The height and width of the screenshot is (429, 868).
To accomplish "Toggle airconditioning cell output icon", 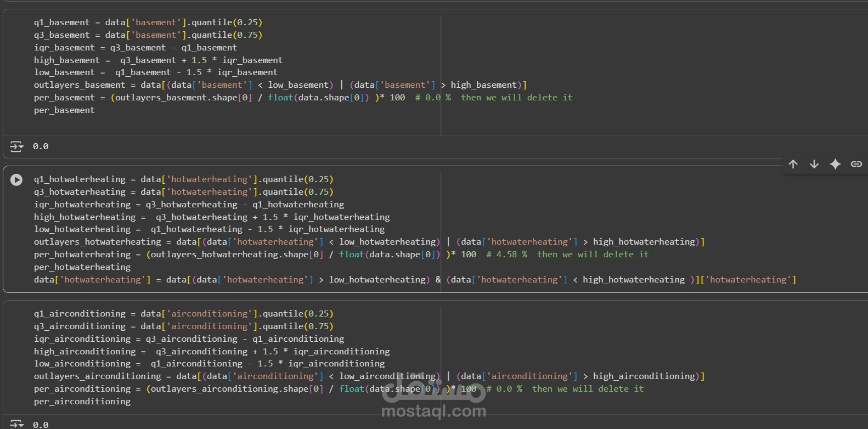I will (16, 424).
